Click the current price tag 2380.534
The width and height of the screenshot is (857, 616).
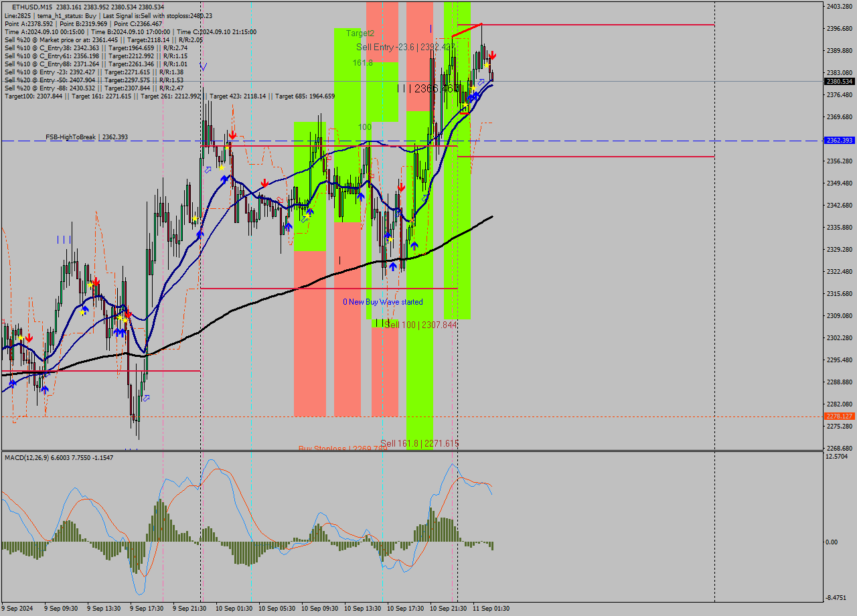click(x=839, y=81)
